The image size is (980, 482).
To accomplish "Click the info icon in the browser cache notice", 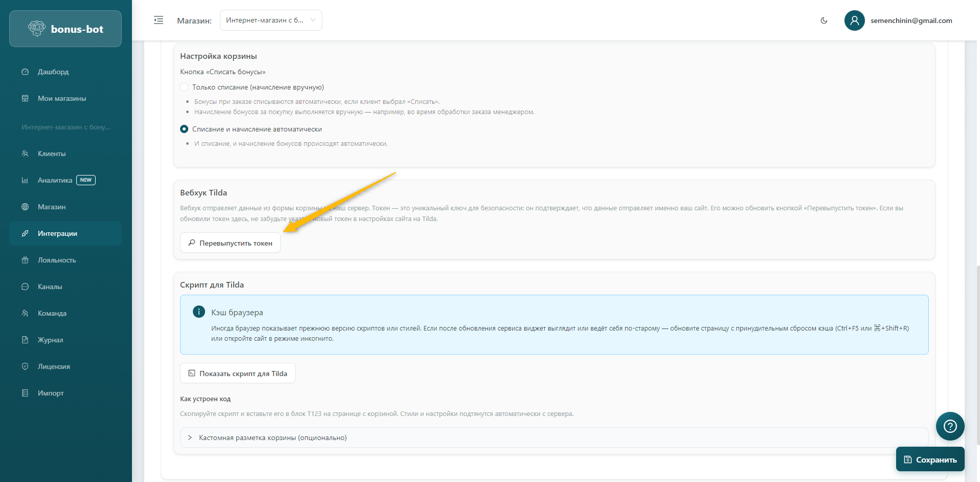I will (199, 312).
